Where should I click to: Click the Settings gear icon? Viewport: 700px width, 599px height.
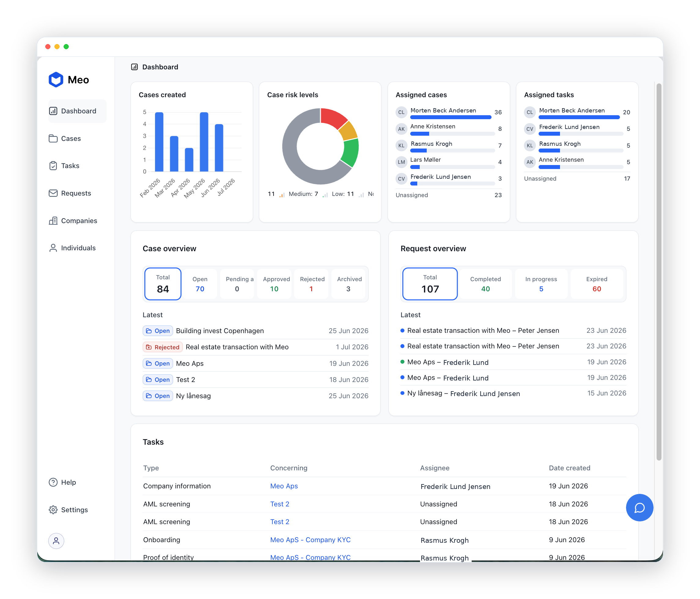pos(53,510)
